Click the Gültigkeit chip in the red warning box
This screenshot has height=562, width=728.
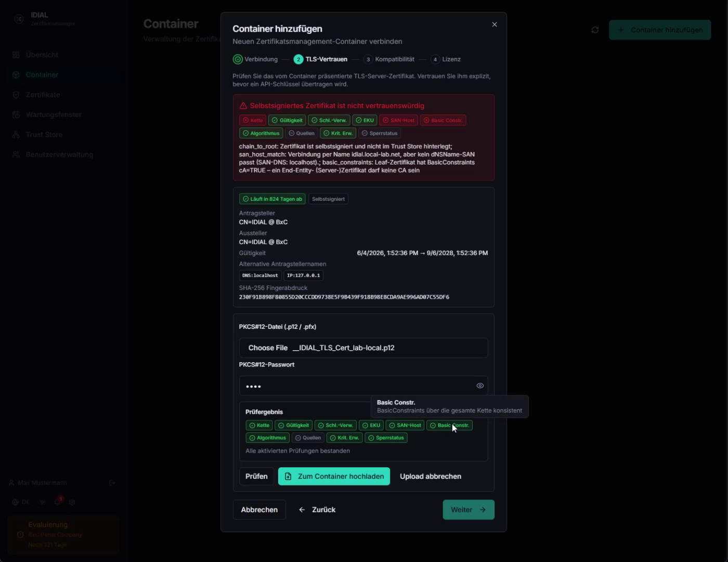287,120
